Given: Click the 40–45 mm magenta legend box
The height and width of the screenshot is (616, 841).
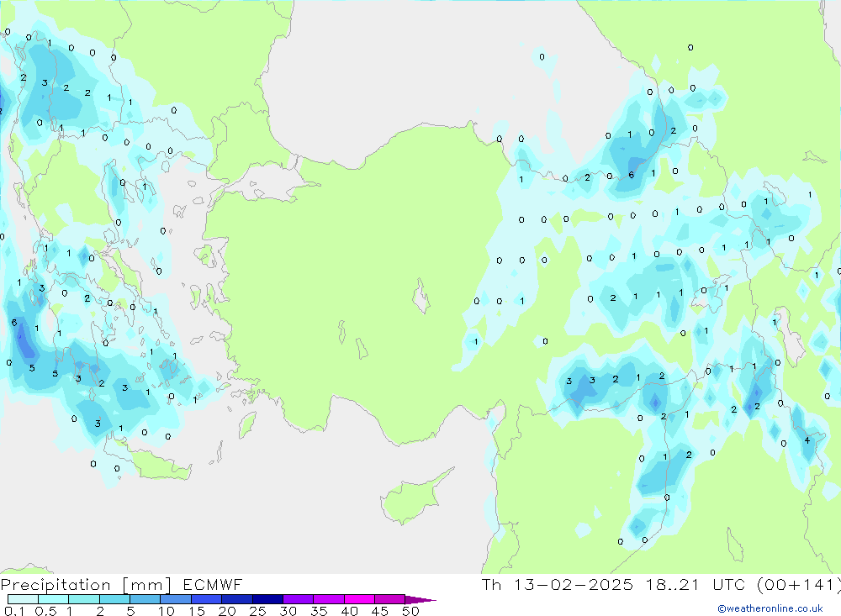Looking at the screenshot, I should pyautogui.click(x=359, y=599).
